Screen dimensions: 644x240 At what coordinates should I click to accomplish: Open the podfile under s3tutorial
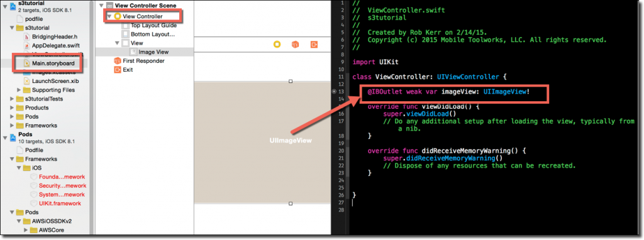pos(34,19)
